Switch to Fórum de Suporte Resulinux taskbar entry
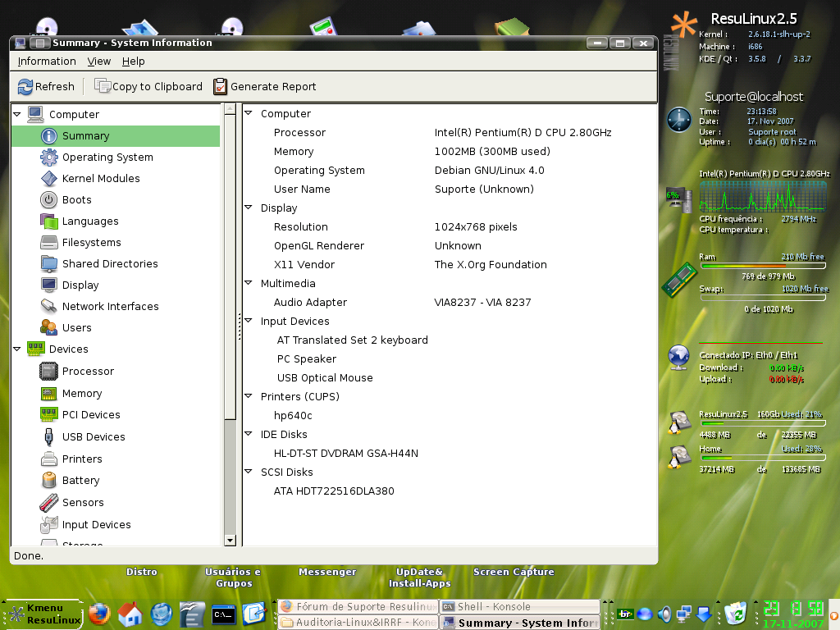 358,606
